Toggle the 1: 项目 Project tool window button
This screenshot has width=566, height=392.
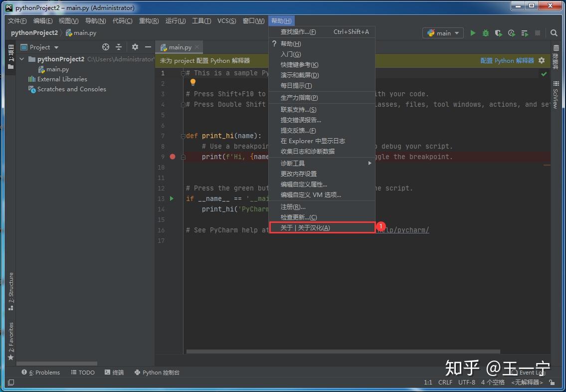click(x=11, y=57)
